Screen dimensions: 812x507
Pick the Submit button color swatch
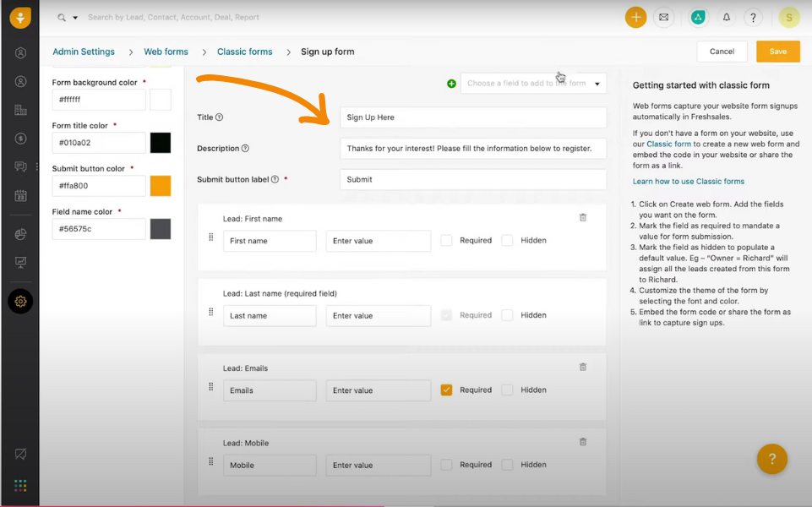pyautogui.click(x=161, y=185)
